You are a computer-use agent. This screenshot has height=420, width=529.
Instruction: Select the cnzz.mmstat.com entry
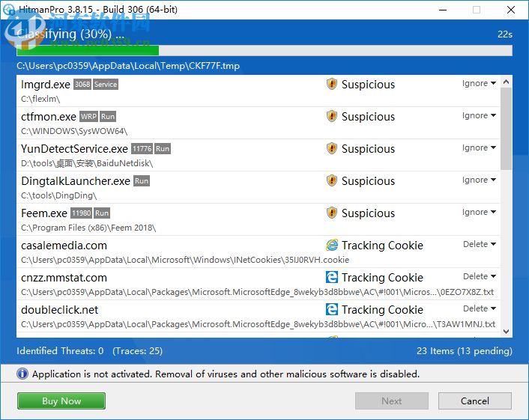(259, 284)
